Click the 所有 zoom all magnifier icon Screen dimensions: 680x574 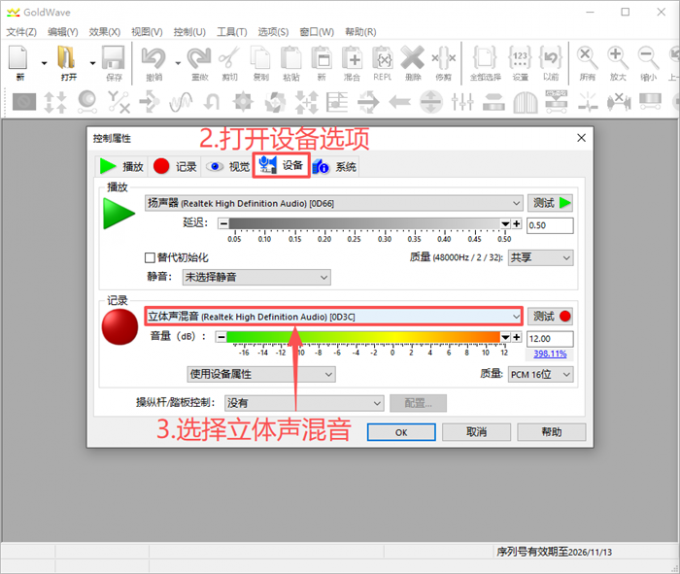click(x=587, y=58)
